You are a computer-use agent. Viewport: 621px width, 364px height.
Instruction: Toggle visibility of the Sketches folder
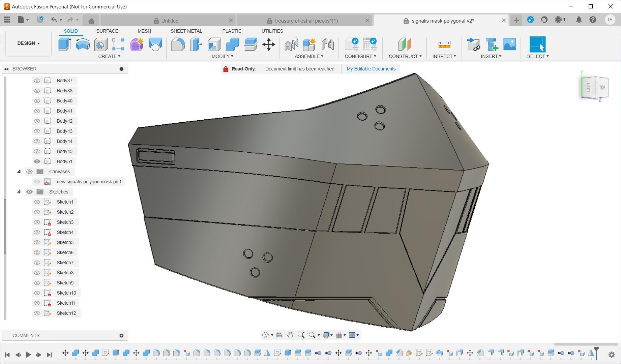pos(29,192)
